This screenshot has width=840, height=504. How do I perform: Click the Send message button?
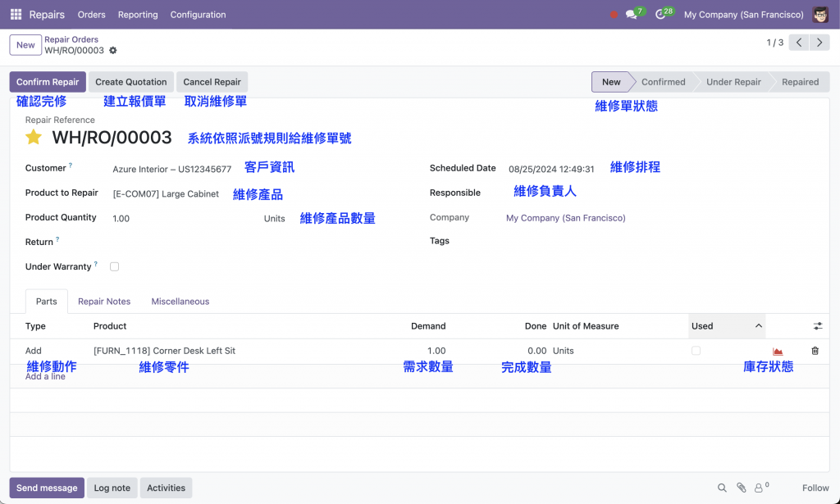(47, 488)
